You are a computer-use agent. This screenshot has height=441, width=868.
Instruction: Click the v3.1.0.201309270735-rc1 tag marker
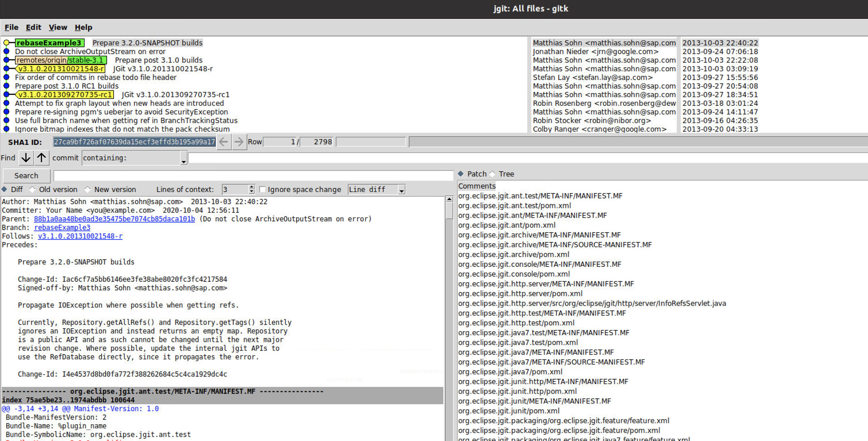click(65, 94)
